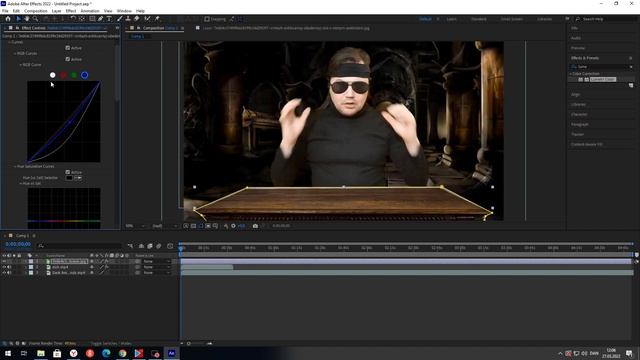Viewport: 640px width, 360px height.
Task: Select the Type text tool
Action: 109,19
